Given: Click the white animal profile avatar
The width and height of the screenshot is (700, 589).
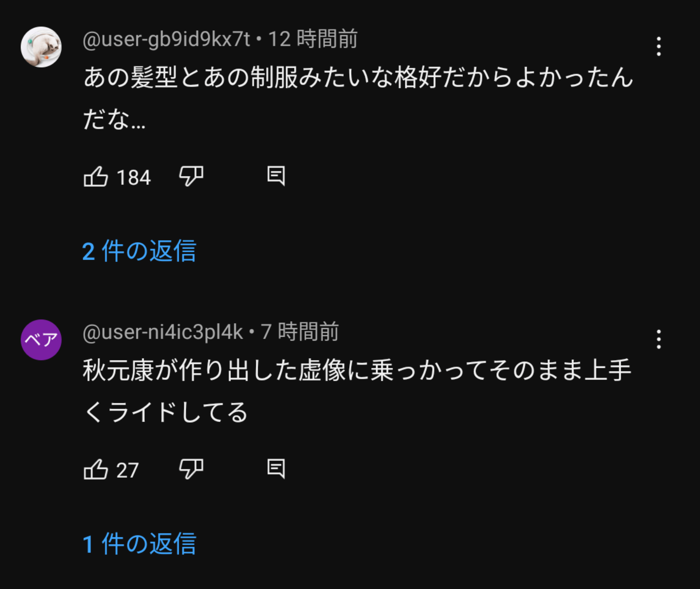Looking at the screenshot, I should tap(41, 47).
